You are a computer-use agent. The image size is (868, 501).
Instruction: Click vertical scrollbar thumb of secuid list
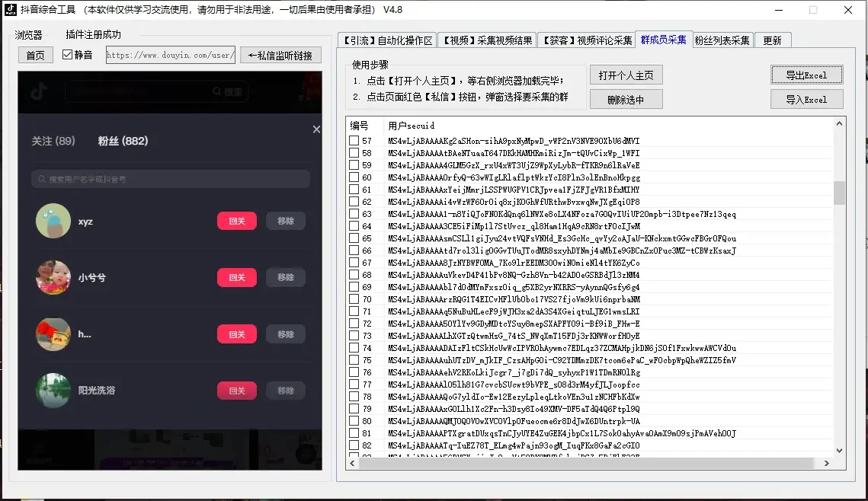tap(839, 193)
